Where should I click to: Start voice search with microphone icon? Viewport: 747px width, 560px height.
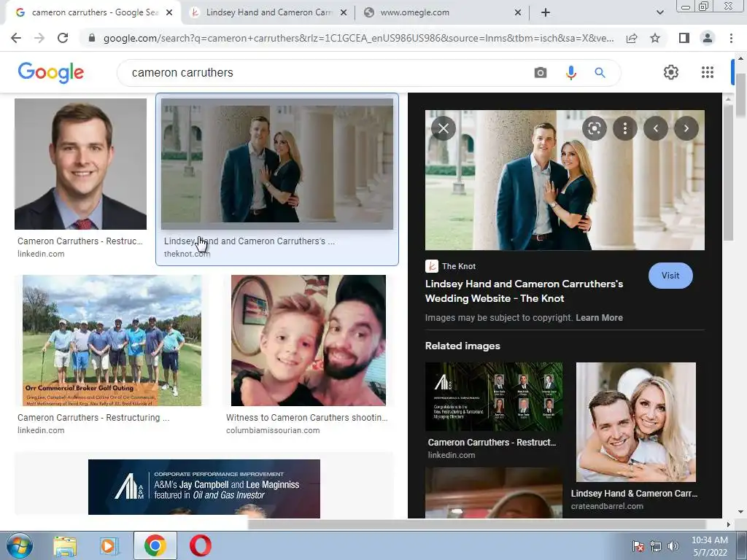coord(570,73)
